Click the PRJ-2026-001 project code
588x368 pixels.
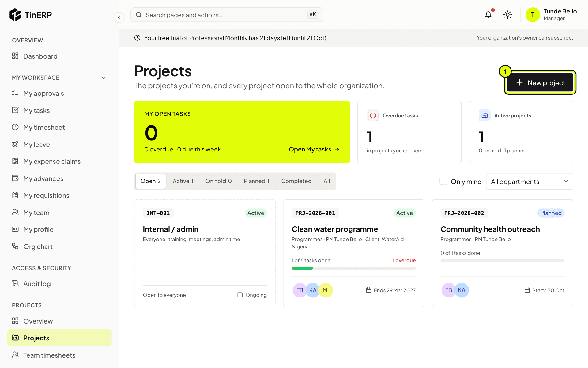pyautogui.click(x=315, y=213)
